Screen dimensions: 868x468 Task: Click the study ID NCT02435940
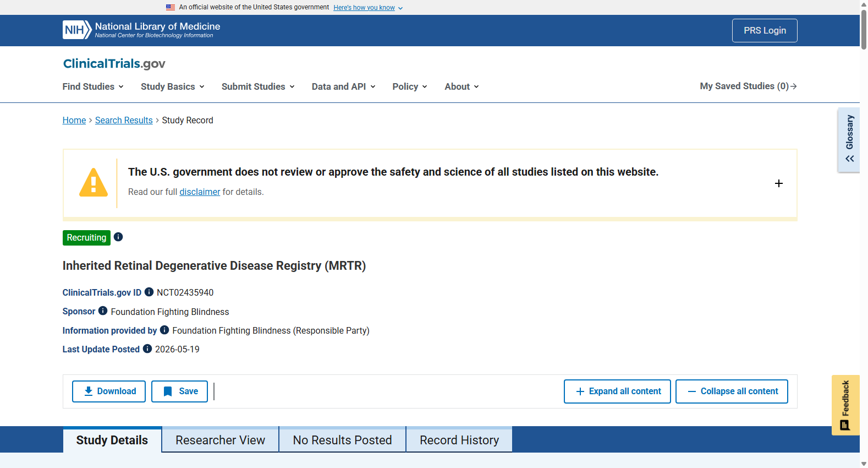[185, 292]
